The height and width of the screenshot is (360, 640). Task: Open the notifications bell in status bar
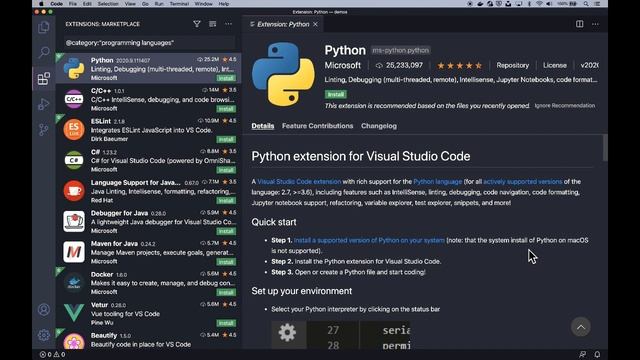click(597, 354)
